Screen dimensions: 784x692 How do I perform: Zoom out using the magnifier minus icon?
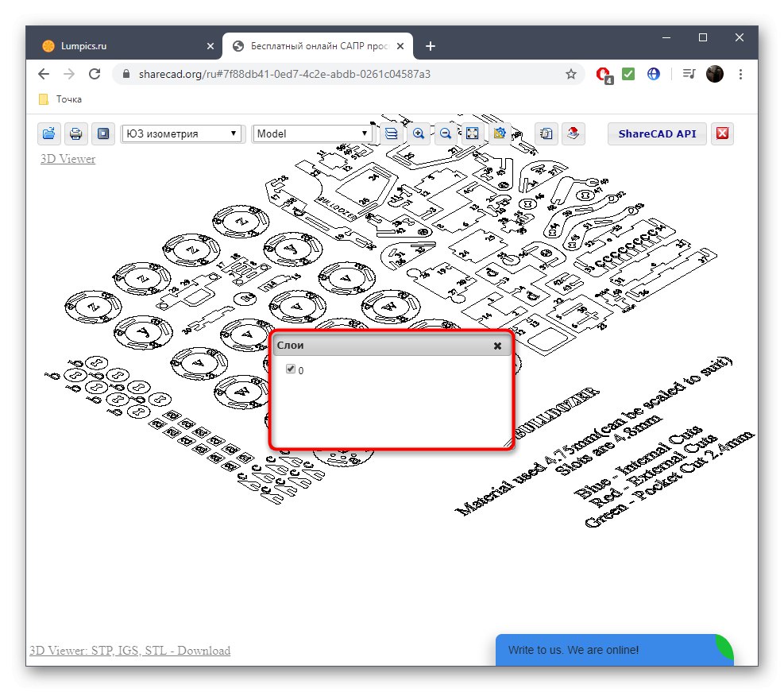tap(446, 133)
